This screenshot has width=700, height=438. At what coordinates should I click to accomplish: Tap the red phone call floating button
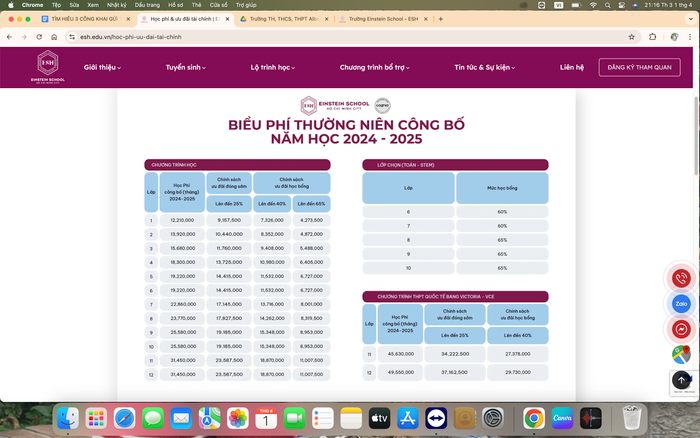681,278
